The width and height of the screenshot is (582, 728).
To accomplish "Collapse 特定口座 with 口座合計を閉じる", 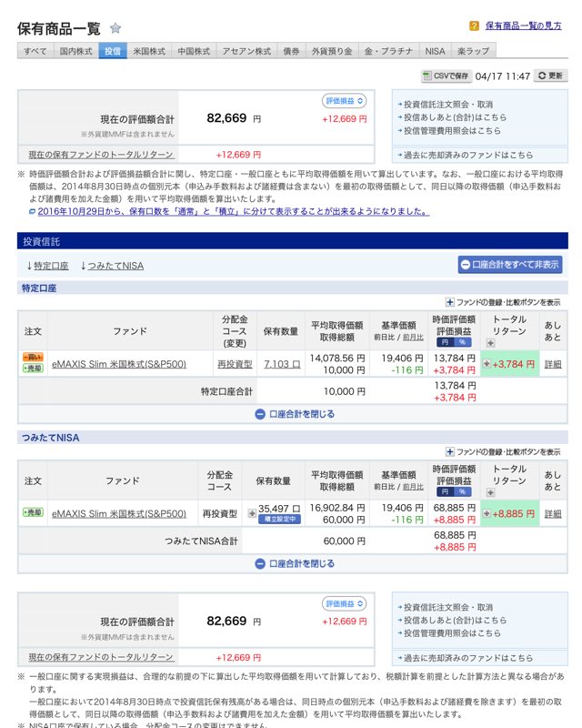I will coord(295,414).
